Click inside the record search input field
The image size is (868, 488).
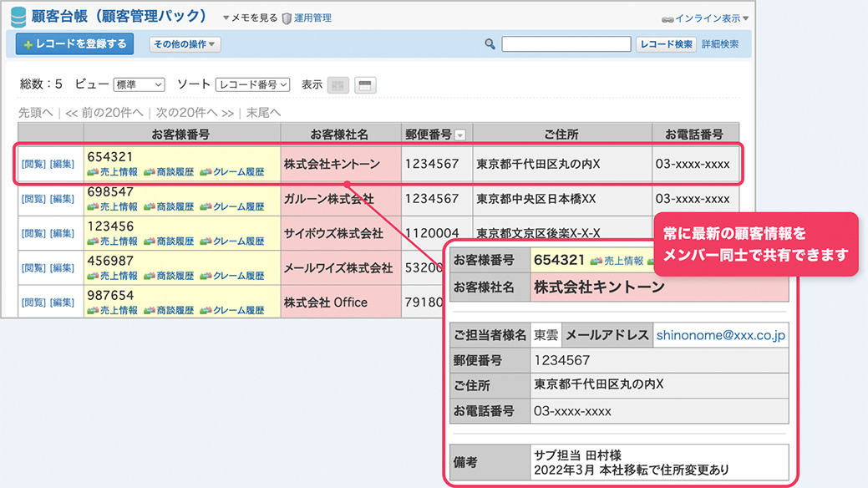pyautogui.click(x=566, y=43)
